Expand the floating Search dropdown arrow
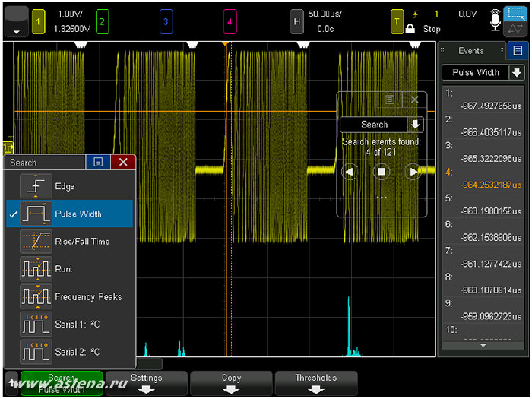 (x=415, y=125)
